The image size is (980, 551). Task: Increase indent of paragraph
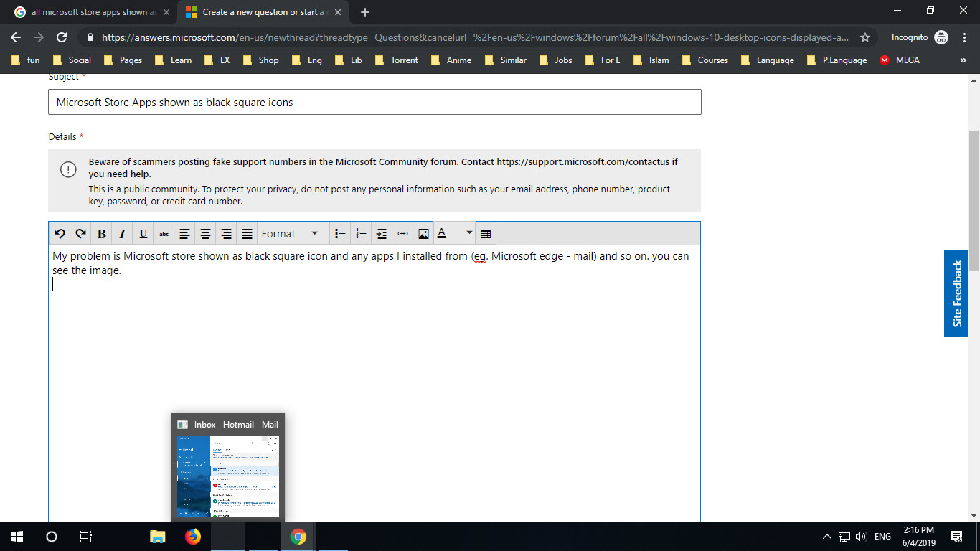(x=382, y=234)
